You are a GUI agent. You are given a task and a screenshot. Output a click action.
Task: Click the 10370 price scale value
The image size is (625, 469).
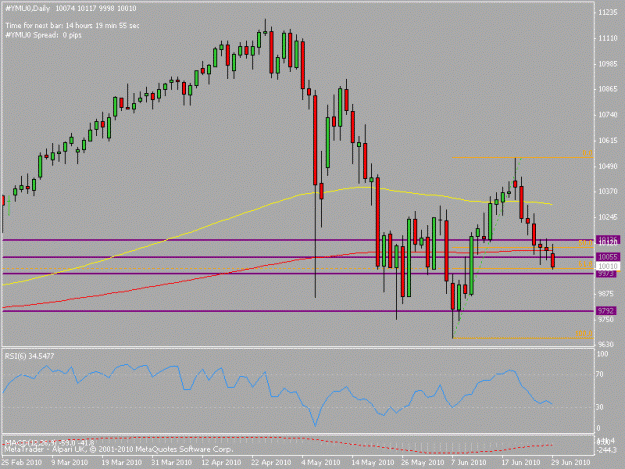click(607, 192)
